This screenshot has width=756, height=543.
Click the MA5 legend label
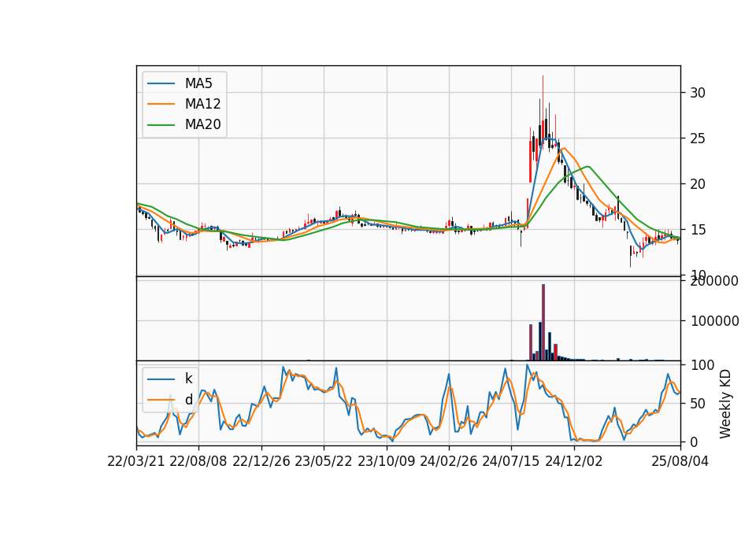click(x=198, y=83)
